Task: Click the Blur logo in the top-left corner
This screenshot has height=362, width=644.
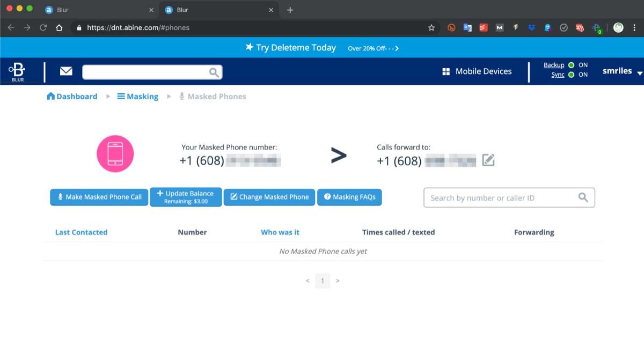Action: pos(17,72)
